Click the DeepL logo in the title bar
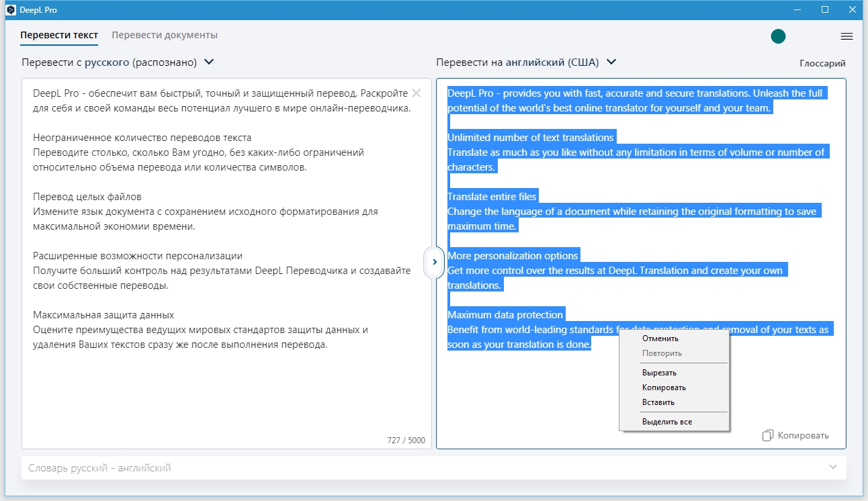This screenshot has width=868, height=501. point(11,9)
